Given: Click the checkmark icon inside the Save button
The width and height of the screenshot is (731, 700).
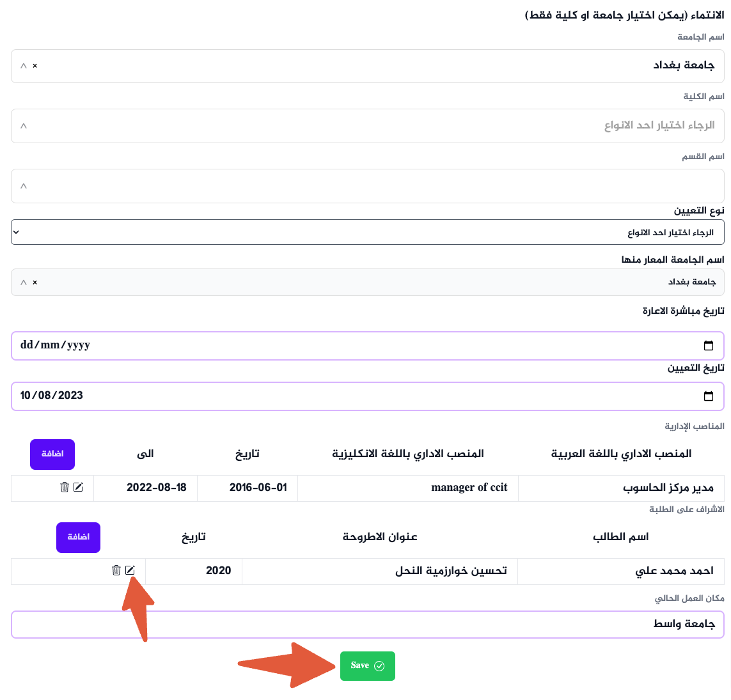Looking at the screenshot, I should click(x=379, y=665).
